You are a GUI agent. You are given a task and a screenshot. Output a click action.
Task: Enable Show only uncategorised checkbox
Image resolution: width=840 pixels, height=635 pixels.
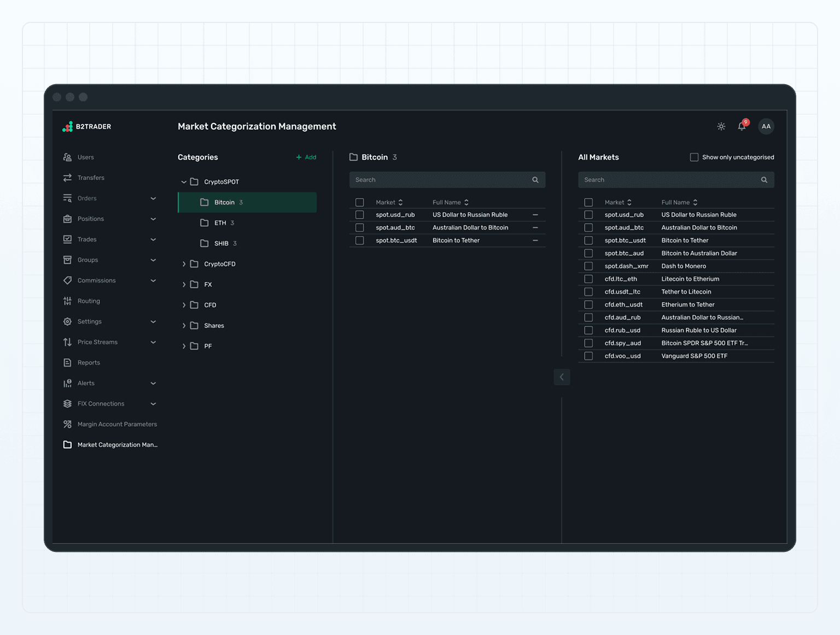694,157
